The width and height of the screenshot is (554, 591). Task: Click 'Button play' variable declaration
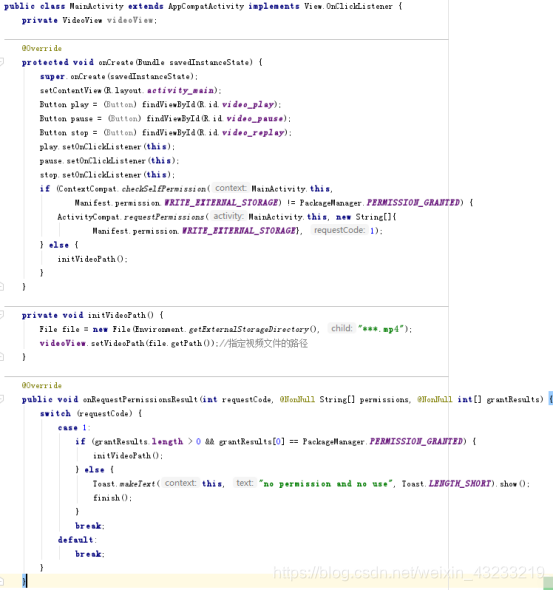coord(64,104)
